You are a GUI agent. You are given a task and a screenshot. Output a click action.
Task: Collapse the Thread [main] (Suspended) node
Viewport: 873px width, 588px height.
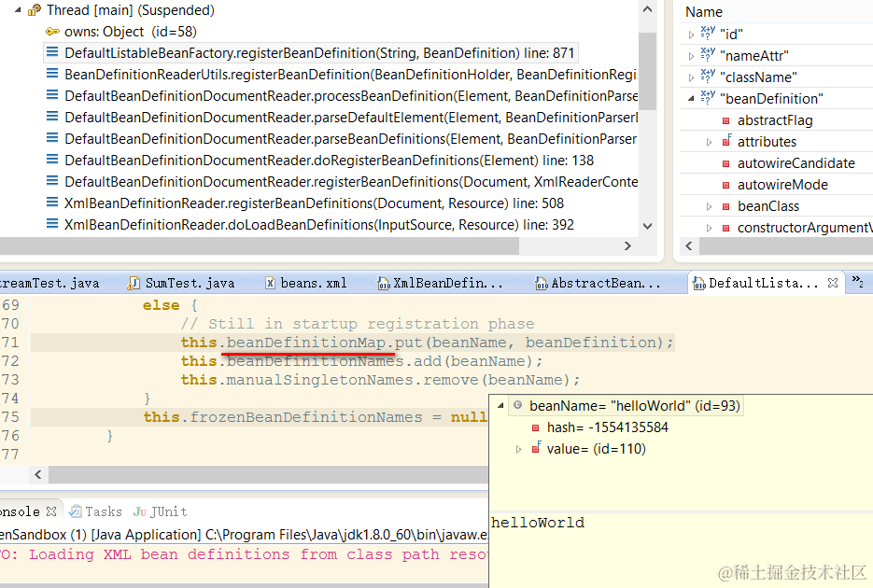(18, 10)
